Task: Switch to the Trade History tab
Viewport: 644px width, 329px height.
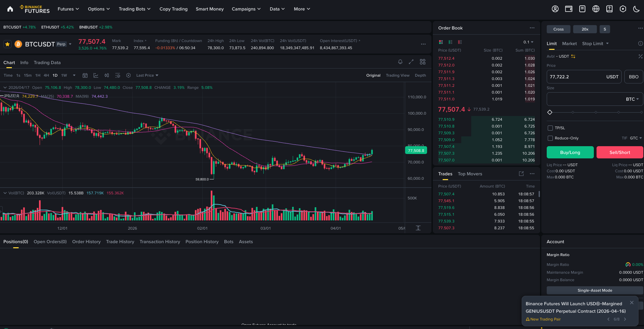Action: tap(120, 241)
